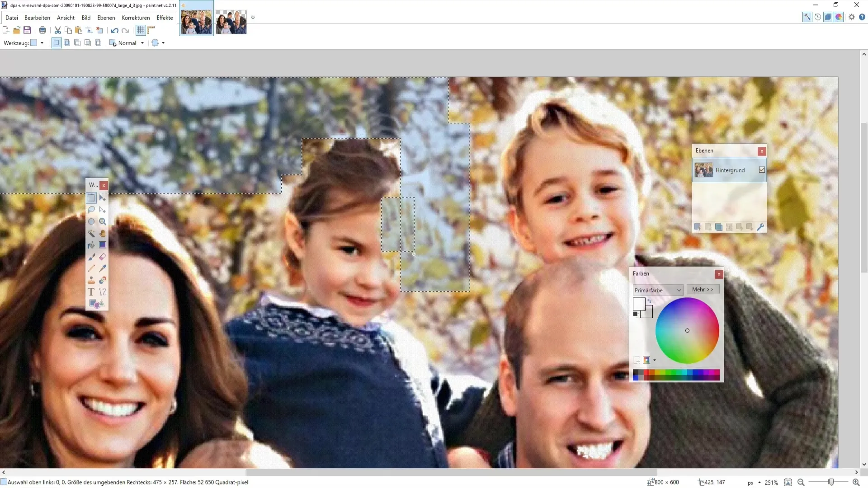The height and width of the screenshot is (488, 868).
Task: Open the Primärfarbe dropdown
Action: pyautogui.click(x=656, y=290)
